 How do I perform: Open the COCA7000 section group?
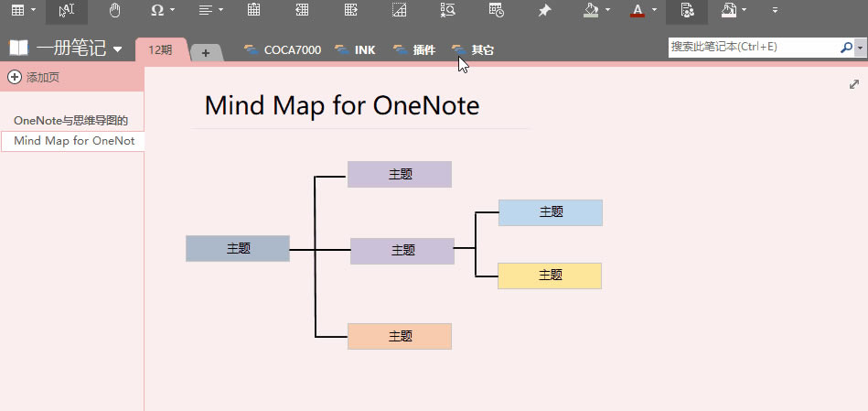click(283, 50)
